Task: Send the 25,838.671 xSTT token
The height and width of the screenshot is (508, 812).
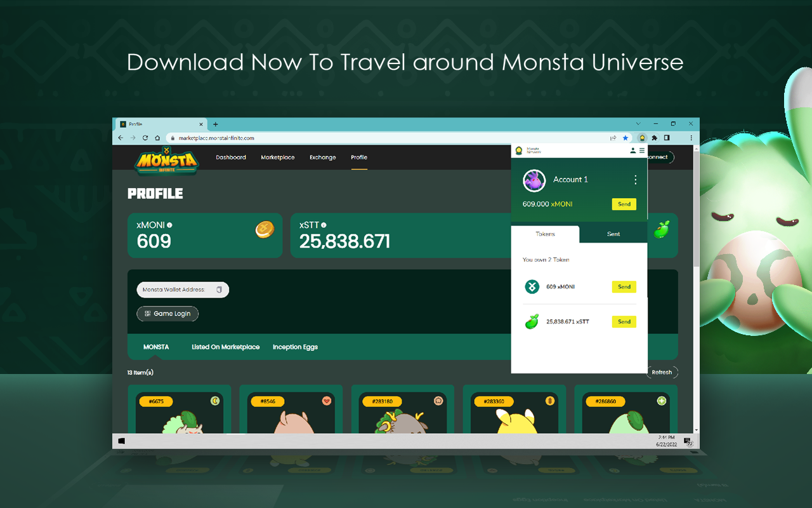Action: 624,321
